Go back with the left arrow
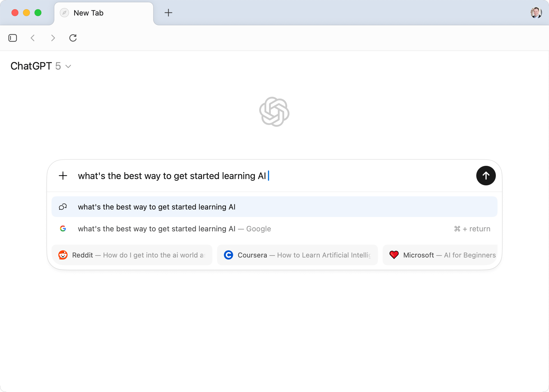This screenshot has width=549, height=392. tap(33, 38)
